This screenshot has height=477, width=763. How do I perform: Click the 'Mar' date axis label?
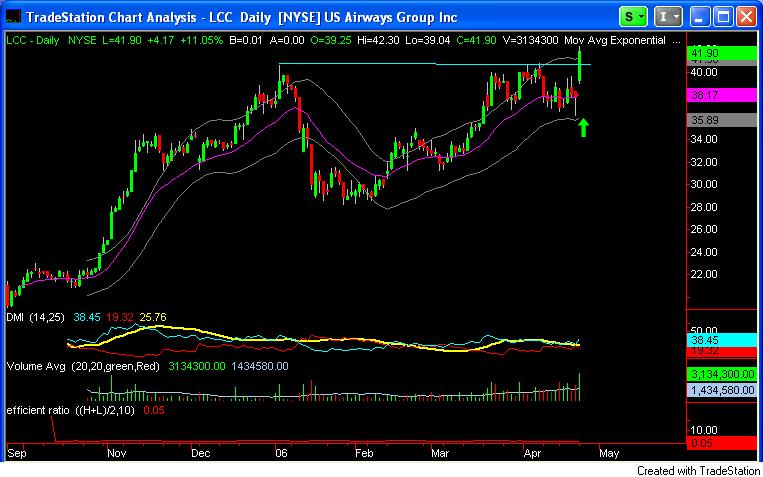pyautogui.click(x=442, y=454)
